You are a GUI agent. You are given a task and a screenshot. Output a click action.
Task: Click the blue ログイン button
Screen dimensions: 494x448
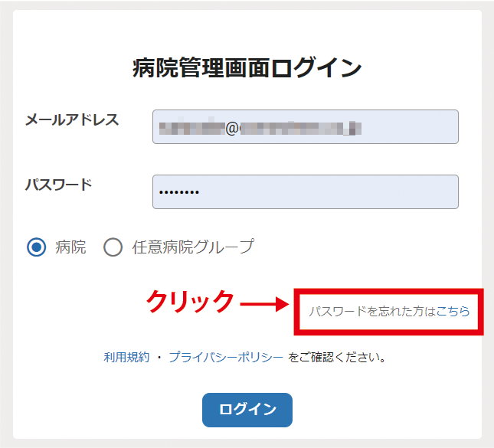[247, 410]
